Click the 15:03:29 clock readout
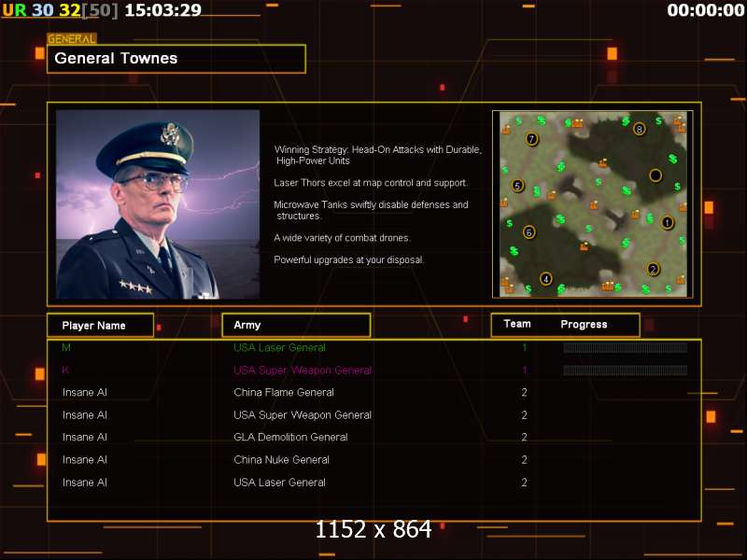 [162, 10]
